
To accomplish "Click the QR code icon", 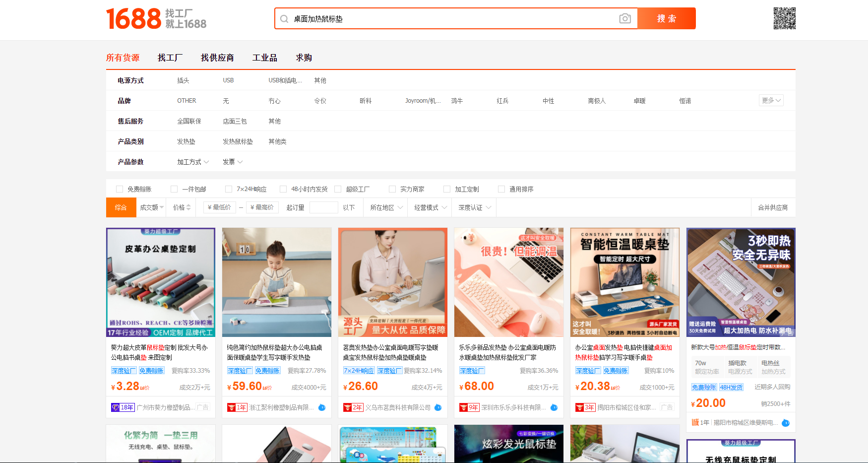I will click(x=784, y=18).
